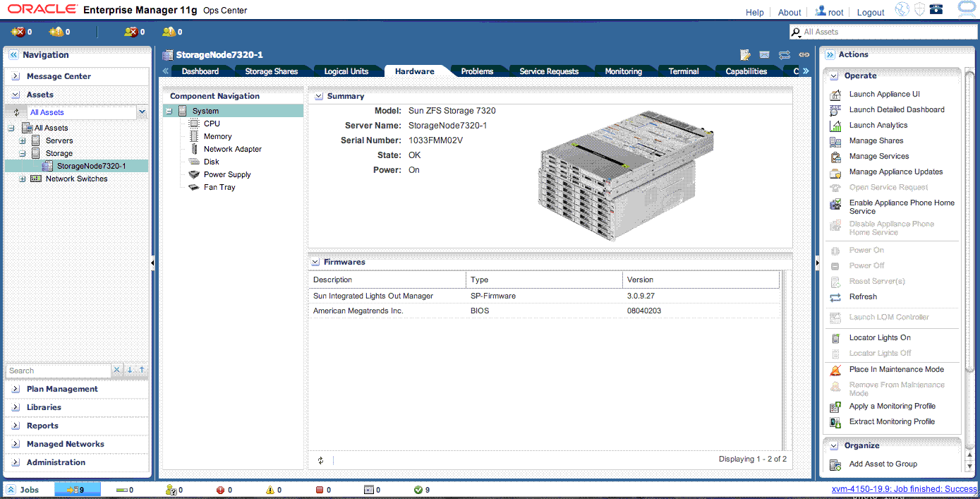The height and width of the screenshot is (499, 980).
Task: Click the Manage Shares icon
Action: [x=835, y=141]
